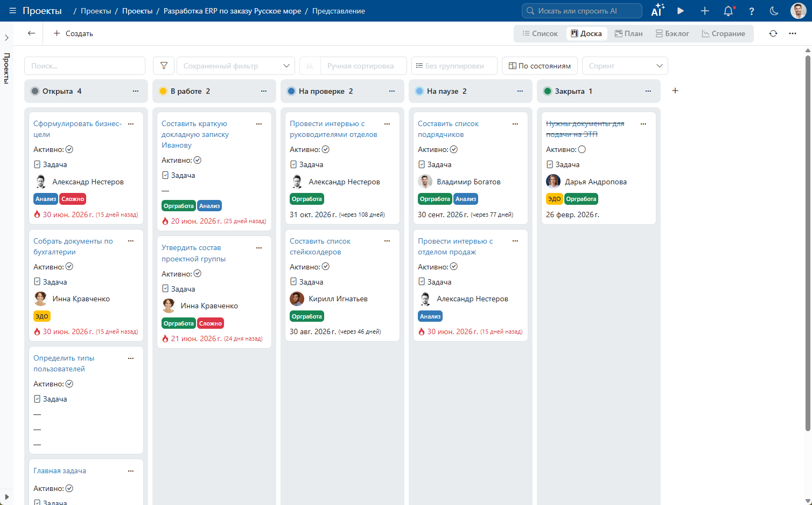The image size is (812, 505).
Task: Click ЭДО tag on Собрать документы card
Action: point(42,316)
